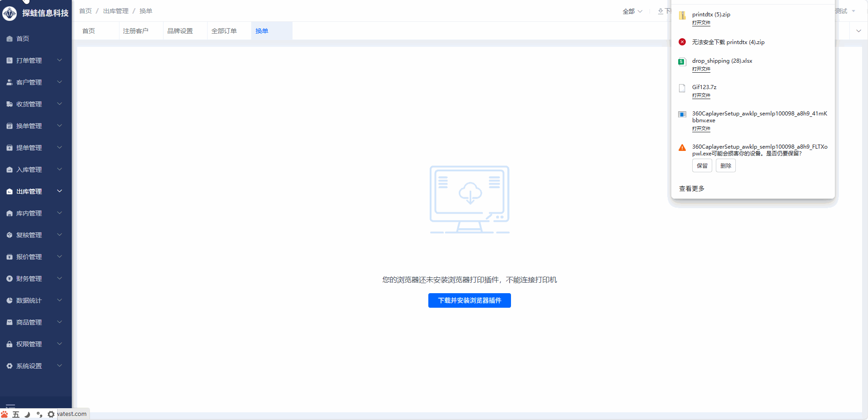The height and width of the screenshot is (420, 868).
Task: Expand the 换单管理 sidebar menu
Action: (60, 126)
